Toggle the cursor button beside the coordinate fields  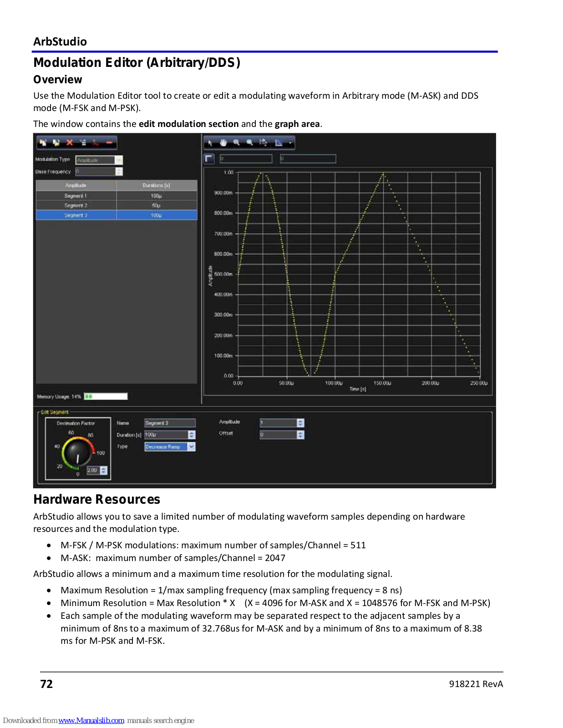pos(208,158)
